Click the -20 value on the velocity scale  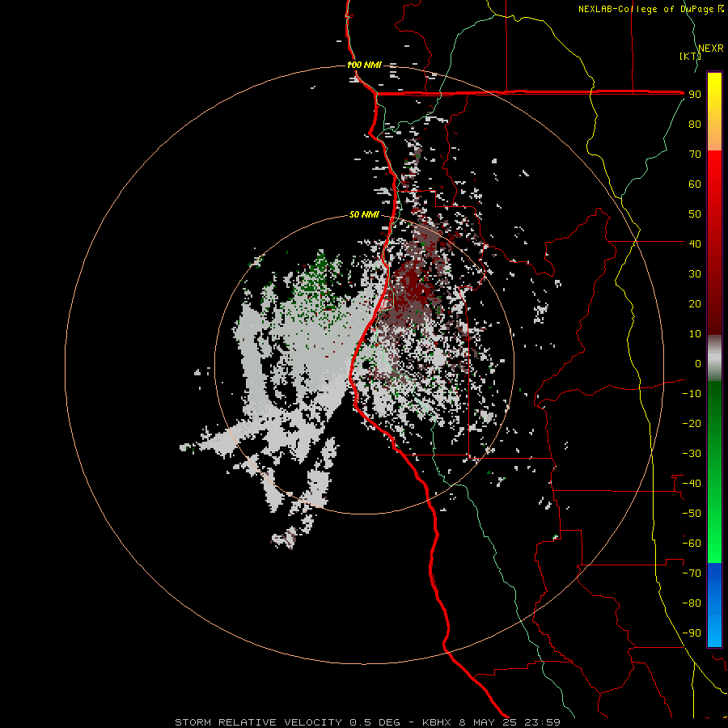point(692,423)
